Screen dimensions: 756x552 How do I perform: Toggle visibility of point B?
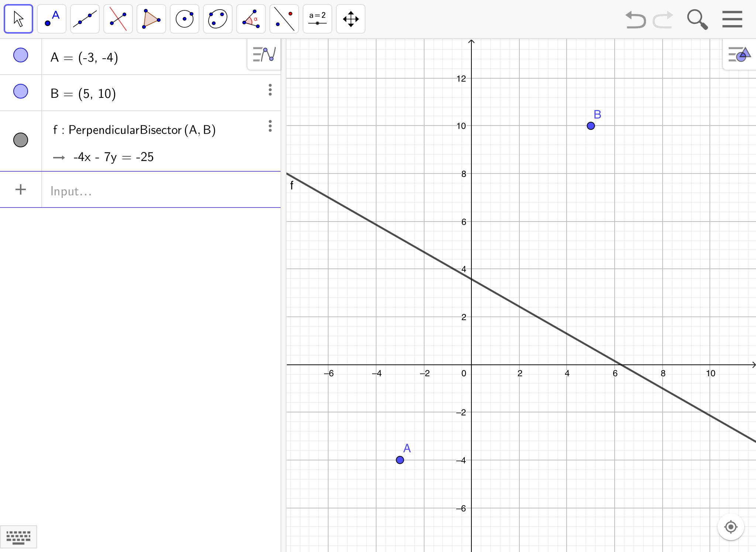pos(21,91)
